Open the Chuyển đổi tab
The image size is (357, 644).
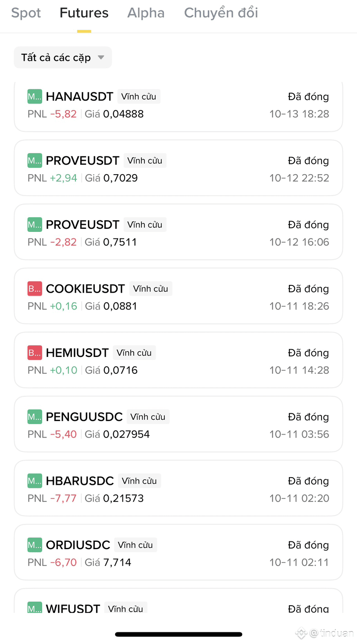(221, 13)
